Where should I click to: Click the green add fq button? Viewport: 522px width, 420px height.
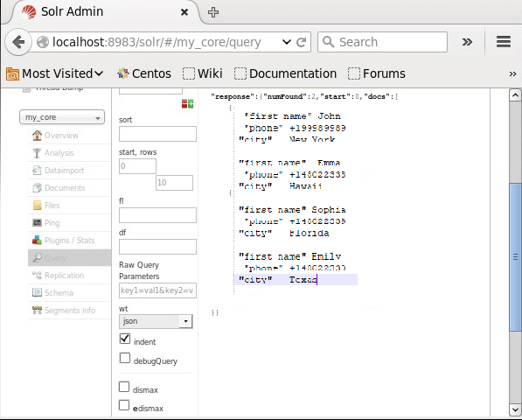click(x=191, y=104)
